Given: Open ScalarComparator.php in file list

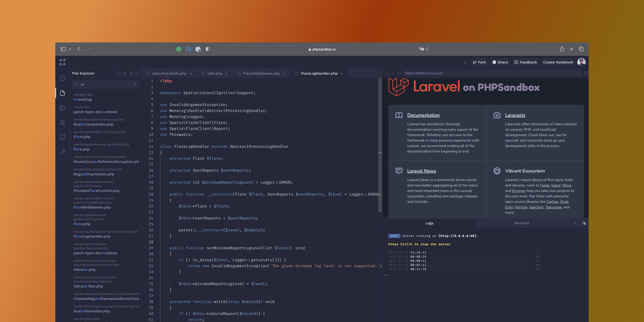Looking at the screenshot, I should (x=93, y=124).
